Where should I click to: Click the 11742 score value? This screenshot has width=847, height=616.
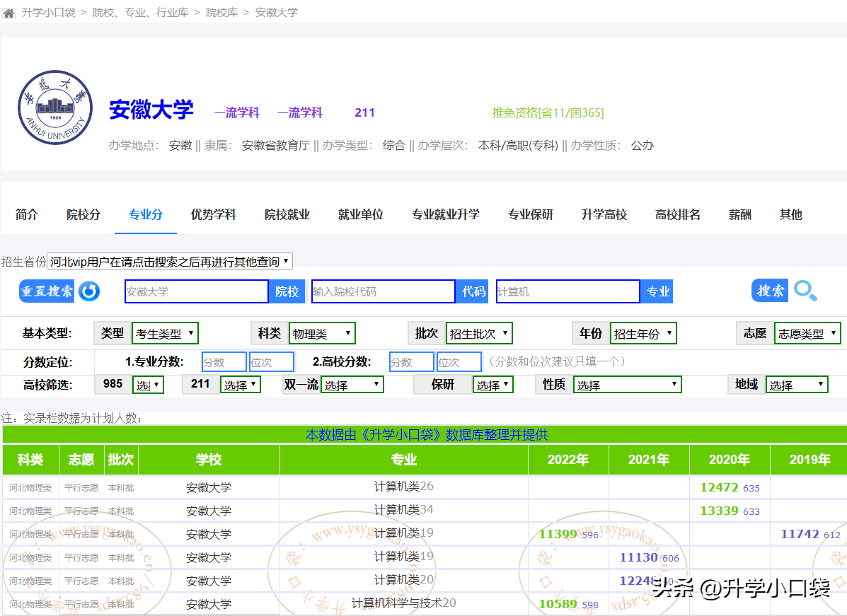800,534
